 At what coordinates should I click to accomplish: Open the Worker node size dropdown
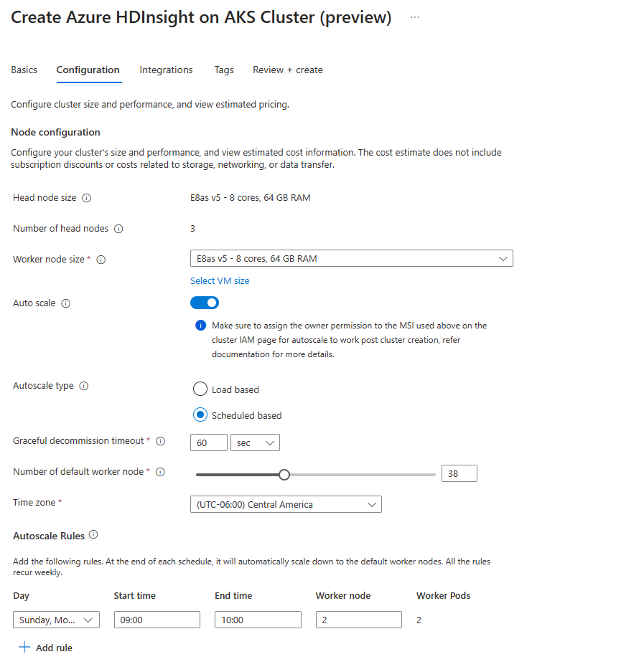[x=351, y=258]
